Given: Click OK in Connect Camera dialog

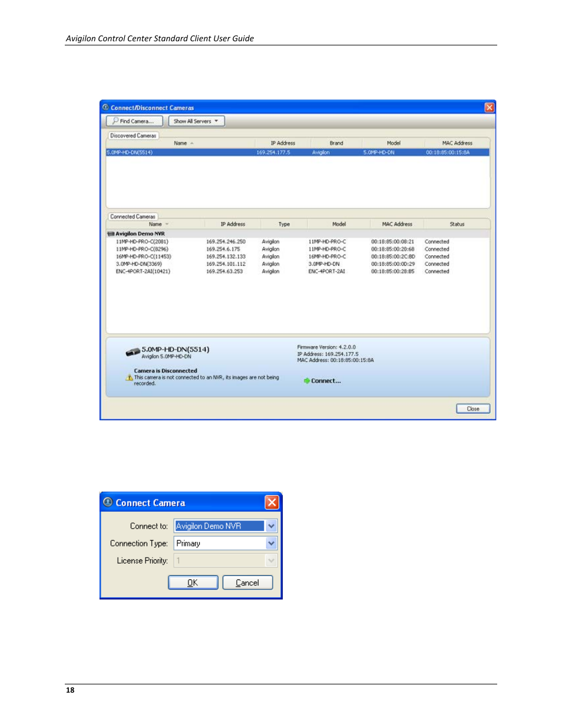Looking at the screenshot, I should pos(193,582).
